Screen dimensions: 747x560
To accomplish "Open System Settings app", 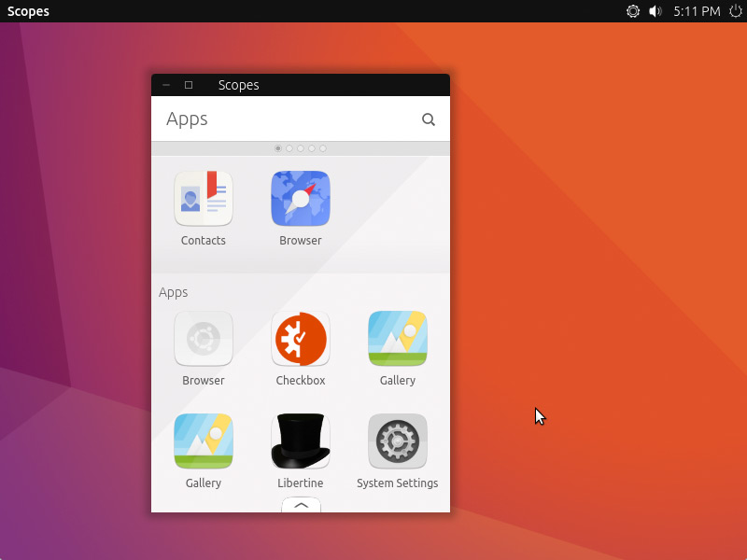I will pos(398,441).
